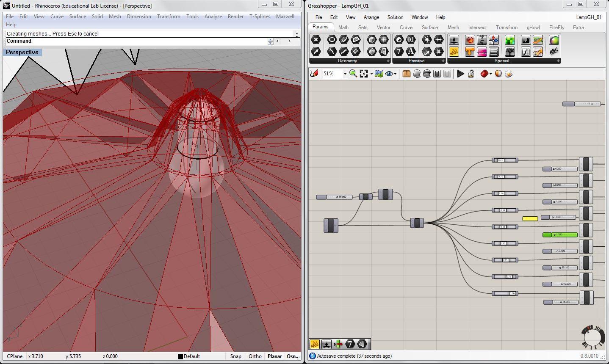Click the green 1.780 number slider

(x=560, y=234)
